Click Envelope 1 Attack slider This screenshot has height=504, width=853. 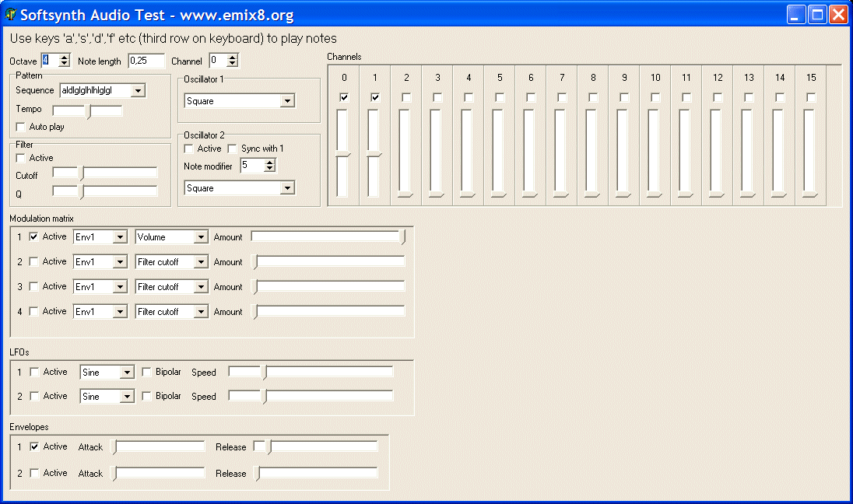(158, 447)
